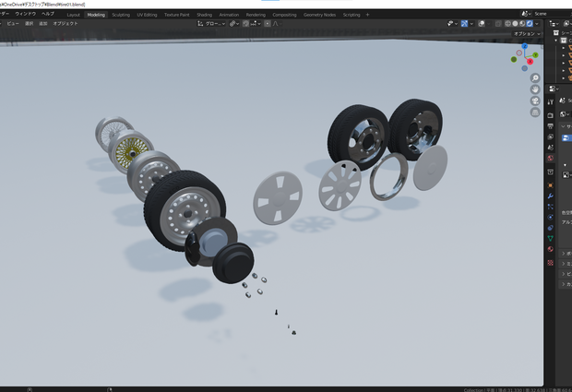Image resolution: width=572 pixels, height=392 pixels.
Task: Toggle camera view with the camera icon
Action: [535, 101]
